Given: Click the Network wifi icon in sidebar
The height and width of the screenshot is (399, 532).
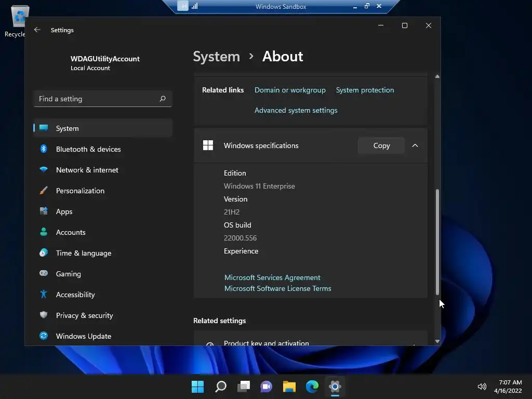Looking at the screenshot, I should [44, 169].
